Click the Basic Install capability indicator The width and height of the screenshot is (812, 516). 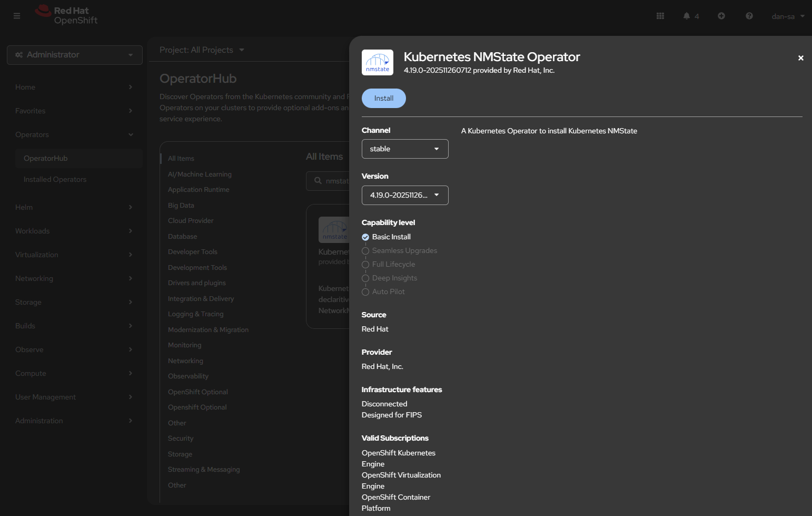pos(365,237)
